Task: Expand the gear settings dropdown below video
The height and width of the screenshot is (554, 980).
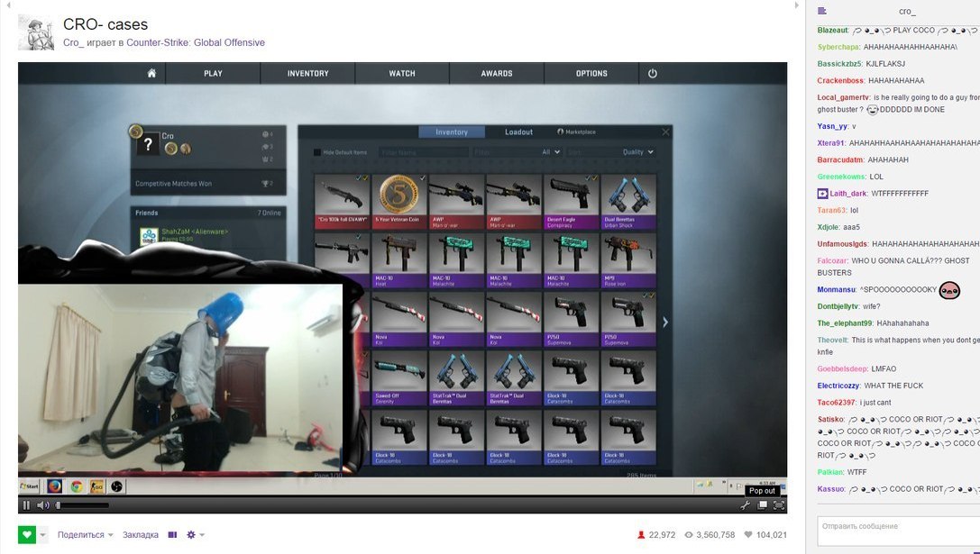Action: click(196, 535)
